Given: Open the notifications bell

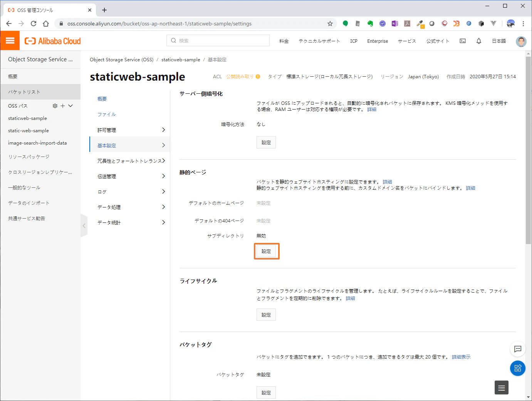Looking at the screenshot, I should point(479,41).
